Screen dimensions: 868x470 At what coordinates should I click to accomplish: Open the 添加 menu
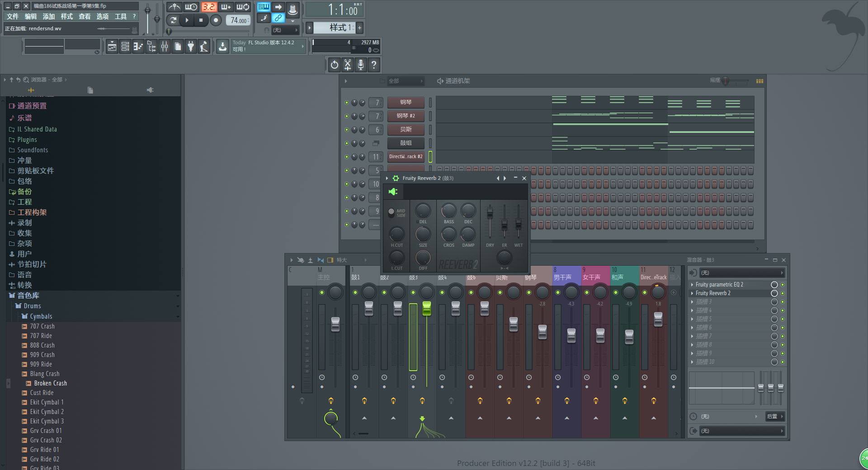tap(49, 16)
